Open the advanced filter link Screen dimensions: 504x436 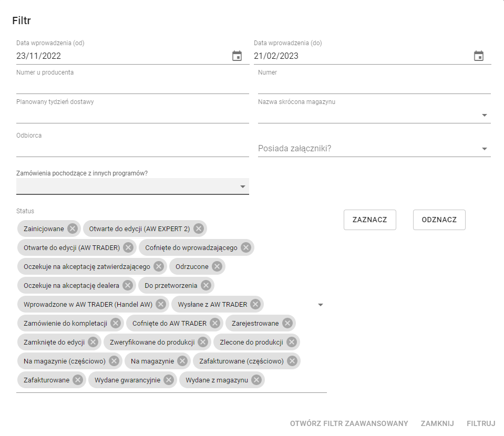[349, 423]
